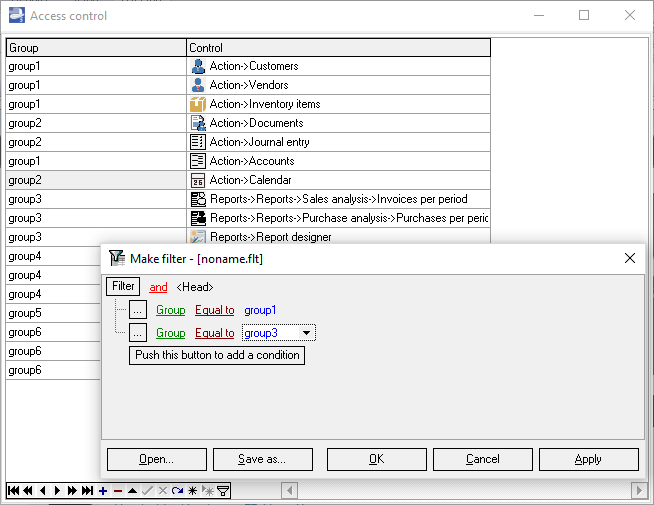Click the Inventory items row icon
The image size is (654, 505).
click(x=198, y=104)
